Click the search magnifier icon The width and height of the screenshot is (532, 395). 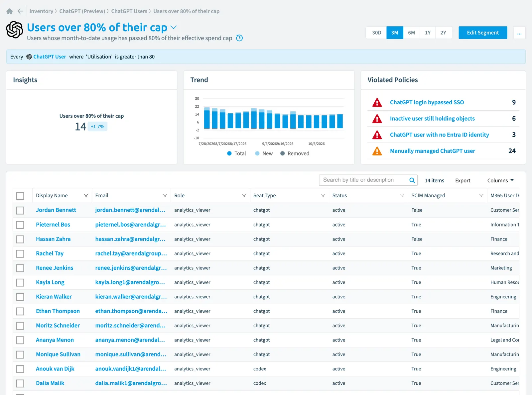click(412, 180)
